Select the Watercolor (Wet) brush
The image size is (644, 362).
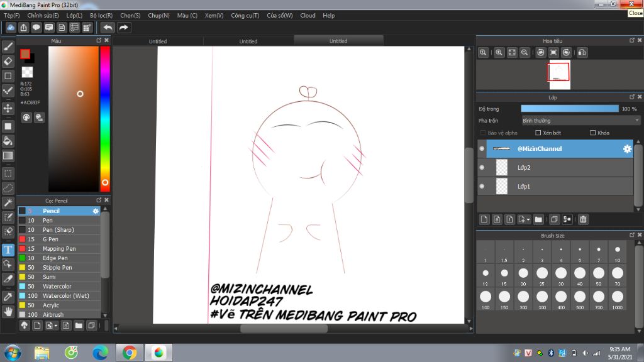(x=59, y=296)
